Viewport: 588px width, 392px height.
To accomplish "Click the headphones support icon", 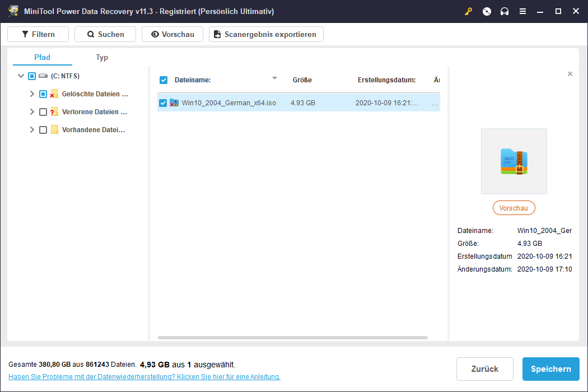I will (x=505, y=11).
